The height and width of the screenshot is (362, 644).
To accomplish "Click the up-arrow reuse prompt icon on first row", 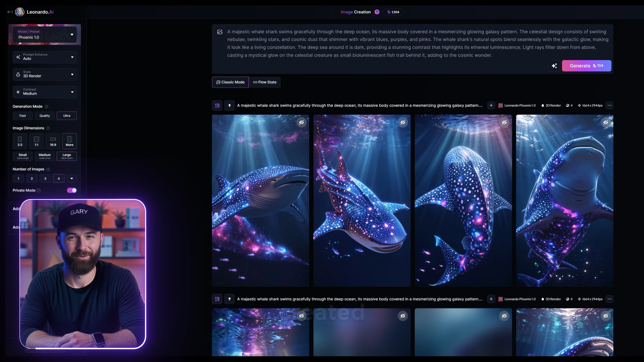I will [229, 105].
